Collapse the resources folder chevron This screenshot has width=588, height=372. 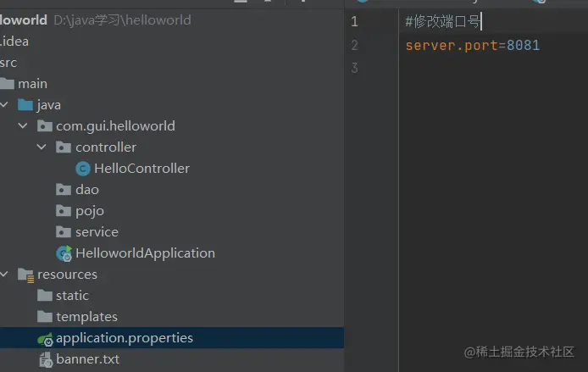(3, 274)
